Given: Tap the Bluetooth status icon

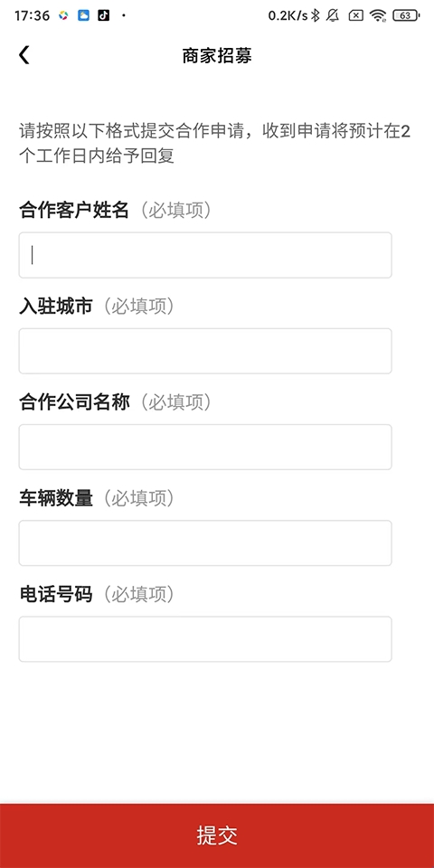Looking at the screenshot, I should [316, 15].
